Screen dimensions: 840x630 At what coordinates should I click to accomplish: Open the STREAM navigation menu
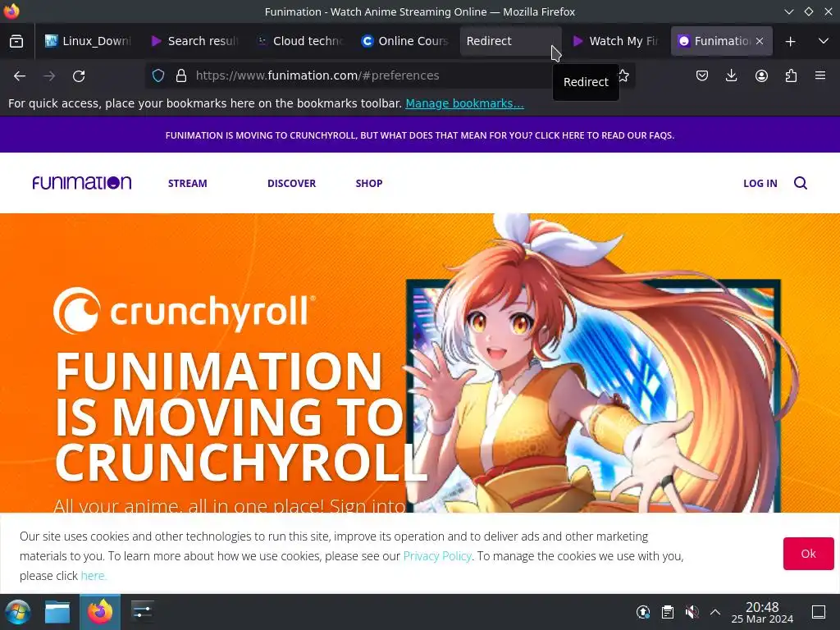click(188, 183)
